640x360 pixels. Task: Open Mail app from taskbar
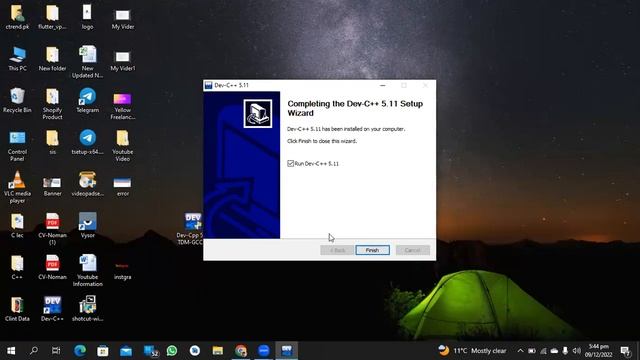pyautogui.click(x=126, y=351)
